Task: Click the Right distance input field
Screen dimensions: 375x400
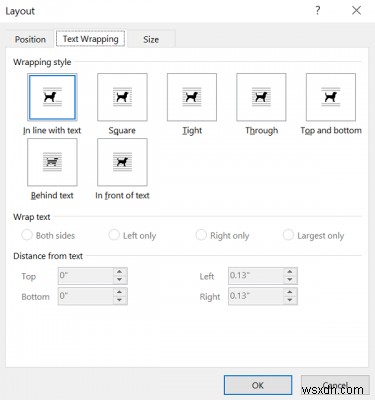Action: (x=256, y=296)
